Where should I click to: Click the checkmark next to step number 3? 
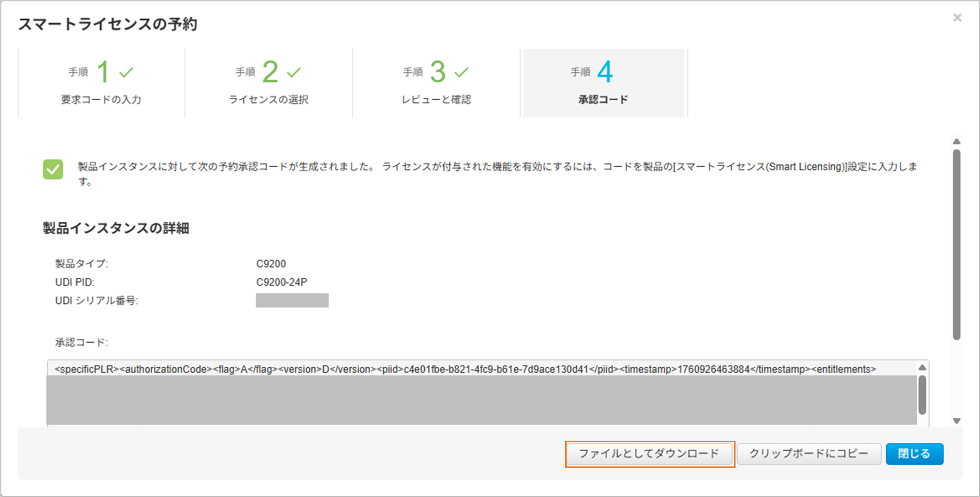tap(462, 72)
